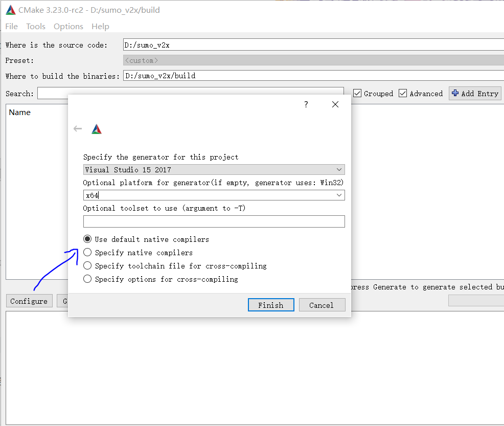This screenshot has height=426, width=504.
Task: Click the CMake logo in the title bar
Action: [x=11, y=10]
